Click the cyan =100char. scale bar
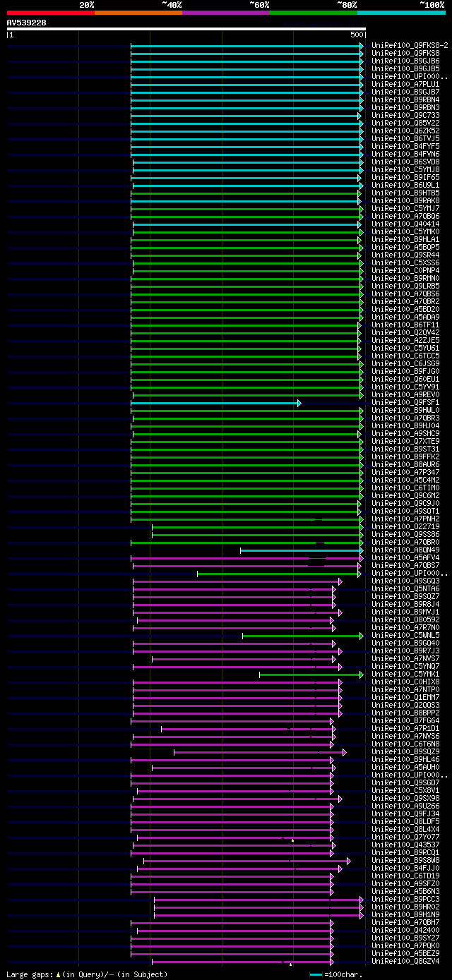 [x=316, y=974]
